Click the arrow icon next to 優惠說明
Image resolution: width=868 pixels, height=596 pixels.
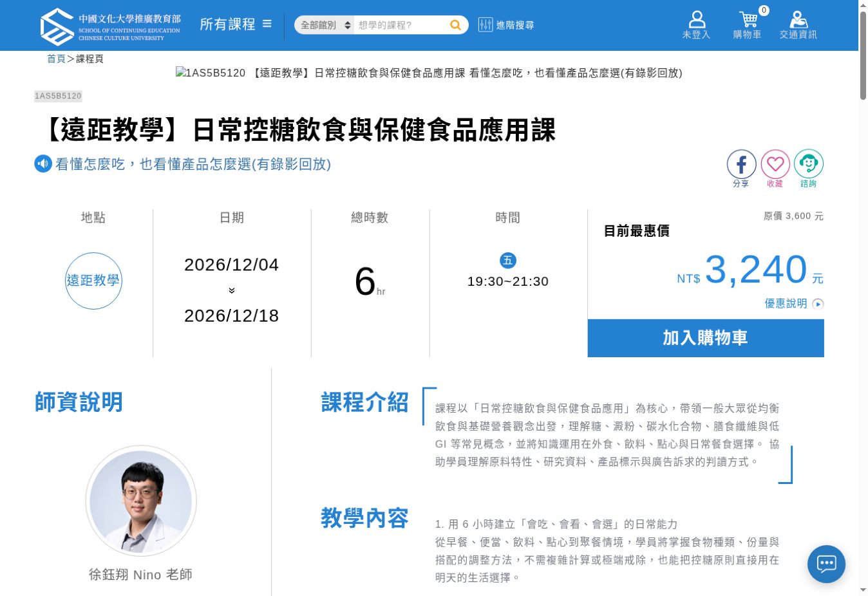(818, 304)
